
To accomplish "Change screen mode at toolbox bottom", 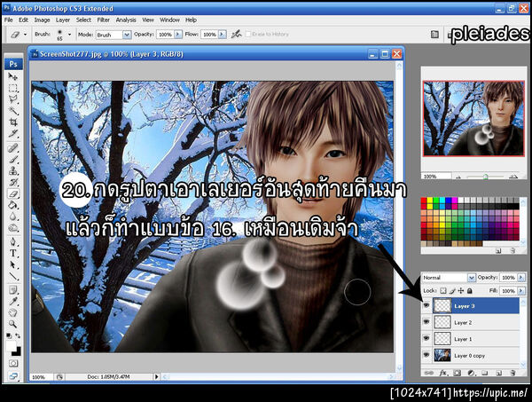I will click(13, 375).
